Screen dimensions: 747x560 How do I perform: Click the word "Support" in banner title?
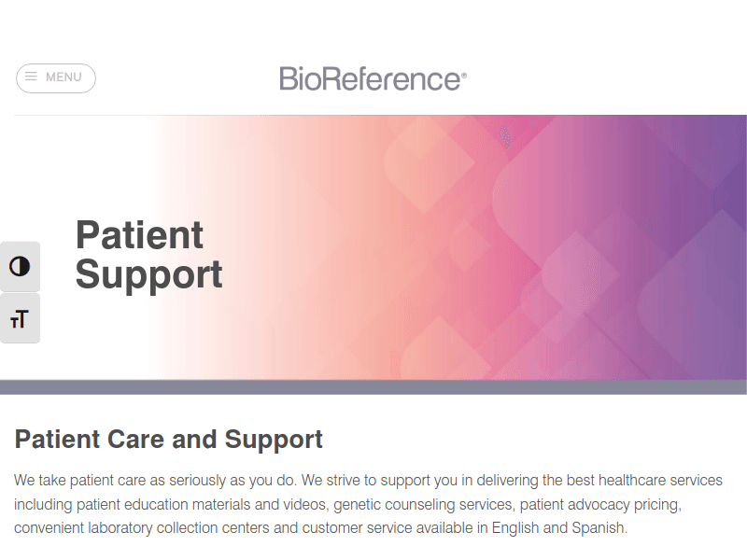[148, 275]
